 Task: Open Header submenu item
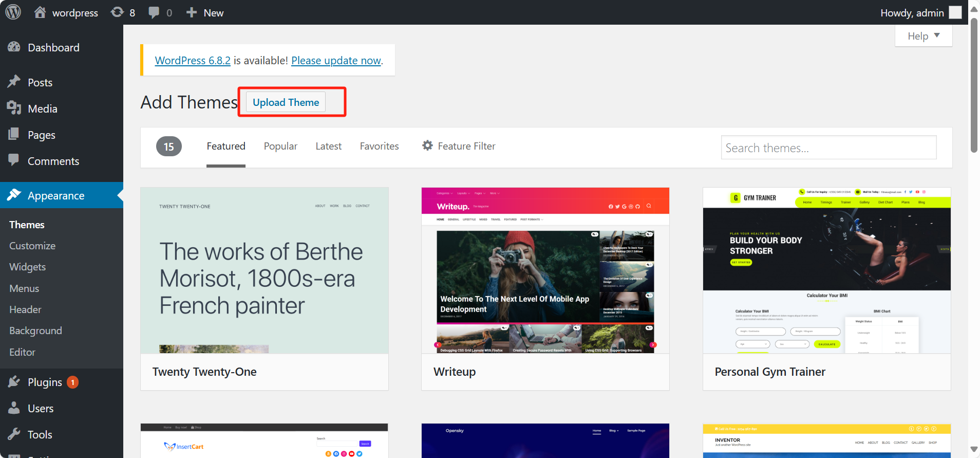tap(25, 309)
